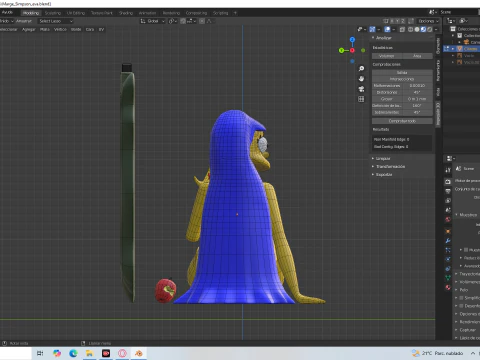Image resolution: width=480 pixels, height=360 pixels.
Task: Open the Malla menu
Action: click(x=45, y=29)
